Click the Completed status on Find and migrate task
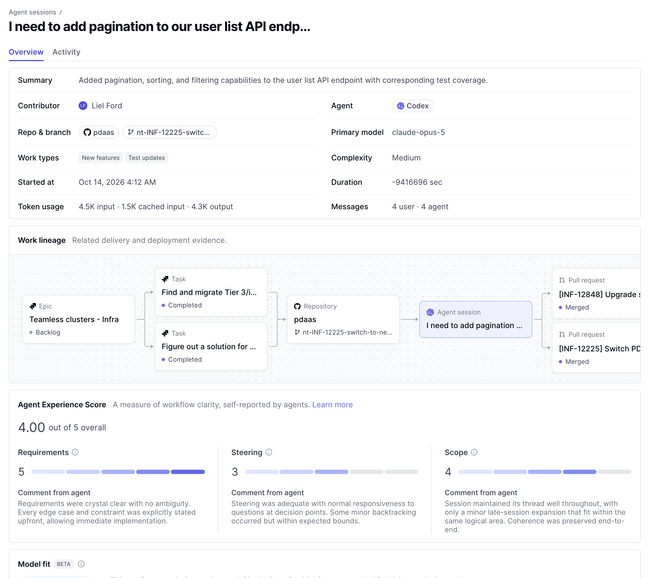The image size is (650, 578). pyautogui.click(x=182, y=305)
